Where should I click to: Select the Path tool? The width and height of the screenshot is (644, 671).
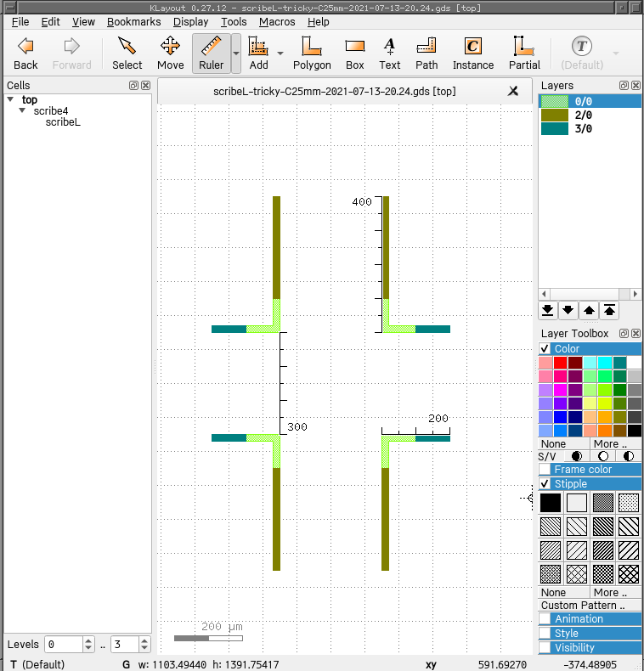pyautogui.click(x=427, y=54)
